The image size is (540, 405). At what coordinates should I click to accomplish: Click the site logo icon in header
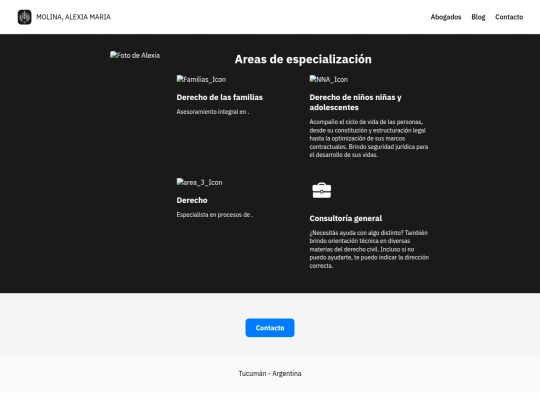tap(24, 17)
